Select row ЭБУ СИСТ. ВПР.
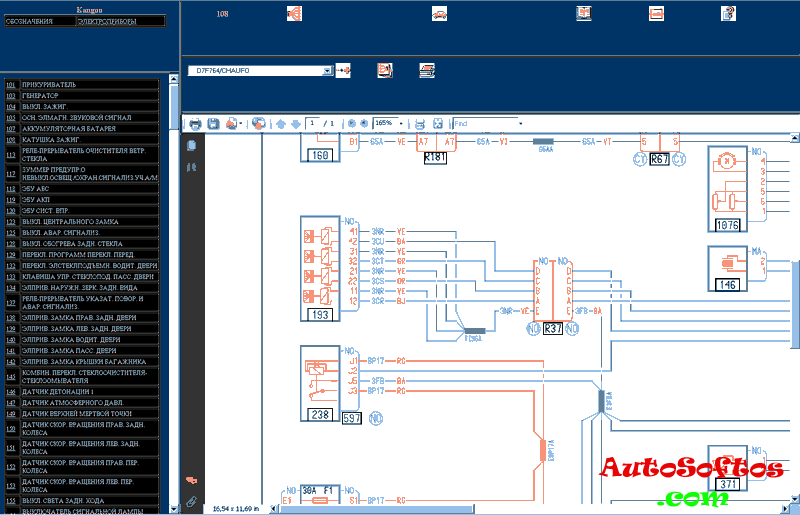This screenshot has width=800, height=515. click(x=82, y=211)
